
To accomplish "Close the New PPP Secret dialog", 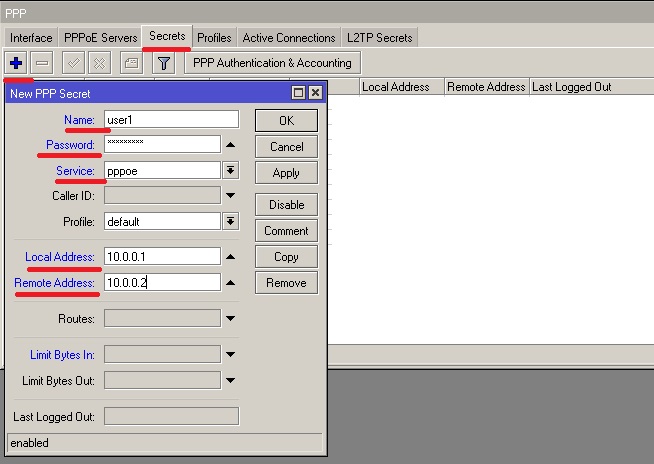I will pos(315,92).
